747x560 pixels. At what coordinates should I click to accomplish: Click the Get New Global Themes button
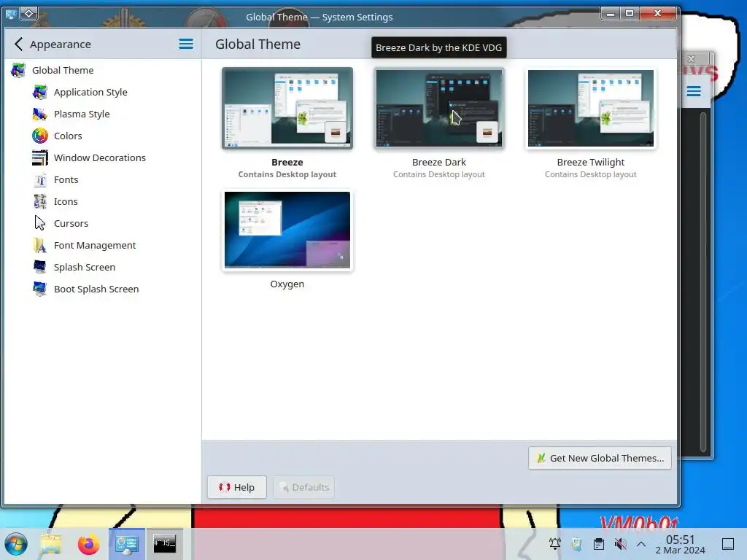[600, 458]
